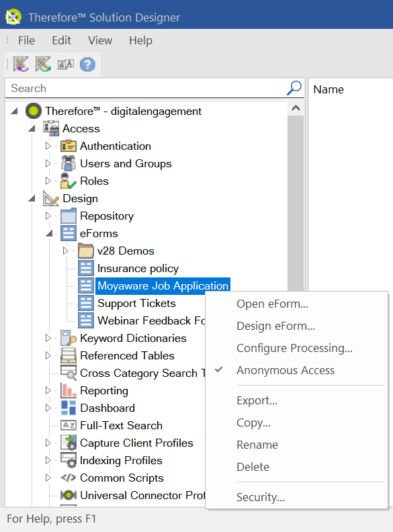Expand the Capture Client Profiles node
Viewport: 393px width, 532px height.
coord(48,443)
